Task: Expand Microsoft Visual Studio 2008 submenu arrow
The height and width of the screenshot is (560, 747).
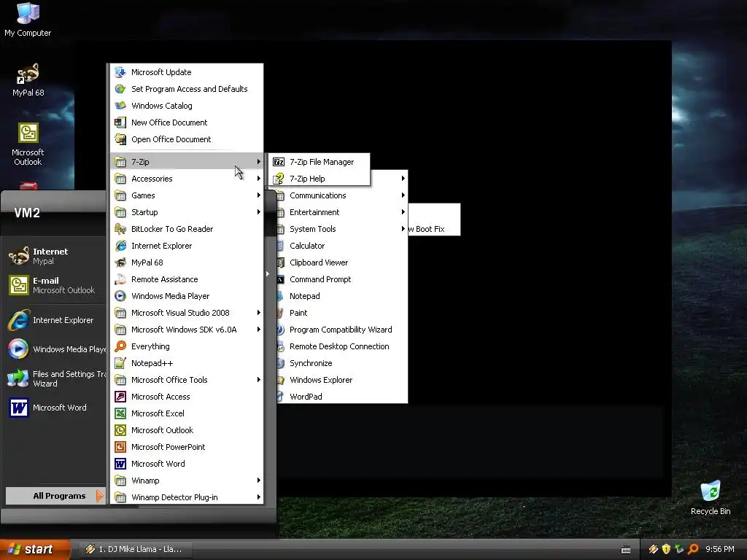Action: [259, 313]
